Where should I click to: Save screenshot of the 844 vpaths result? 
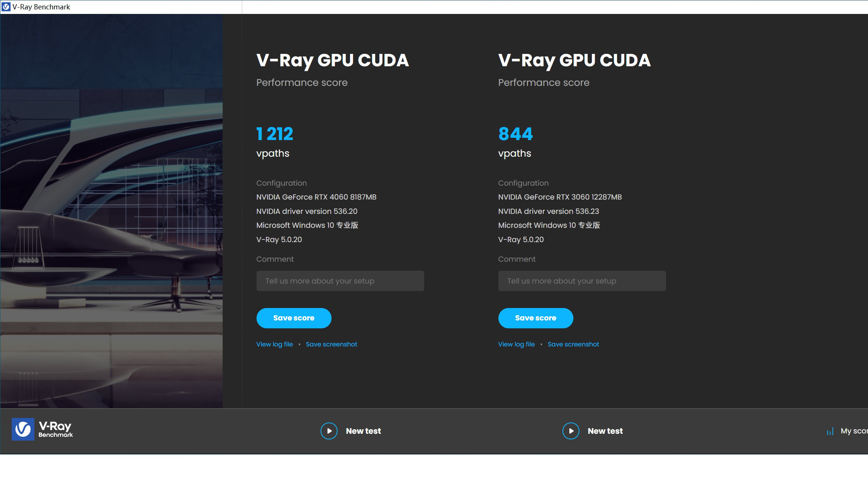(573, 344)
